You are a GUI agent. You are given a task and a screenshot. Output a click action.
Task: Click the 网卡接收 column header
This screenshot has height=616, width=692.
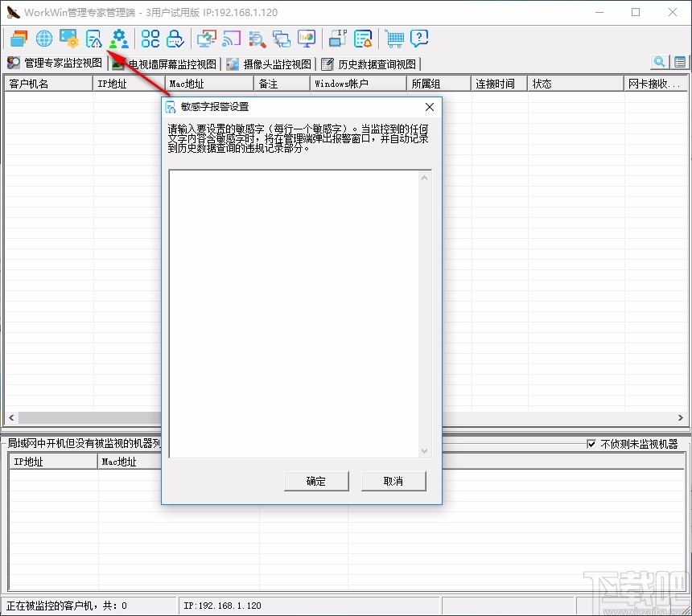coord(656,84)
